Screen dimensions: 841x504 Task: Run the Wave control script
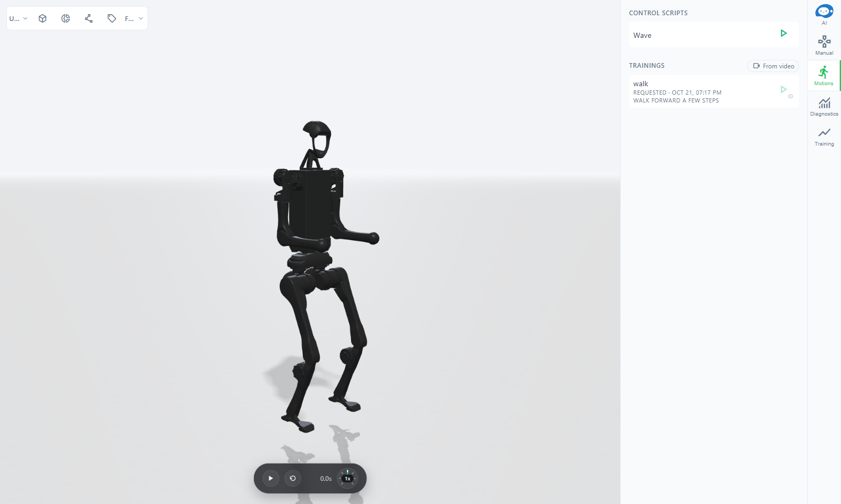784,34
